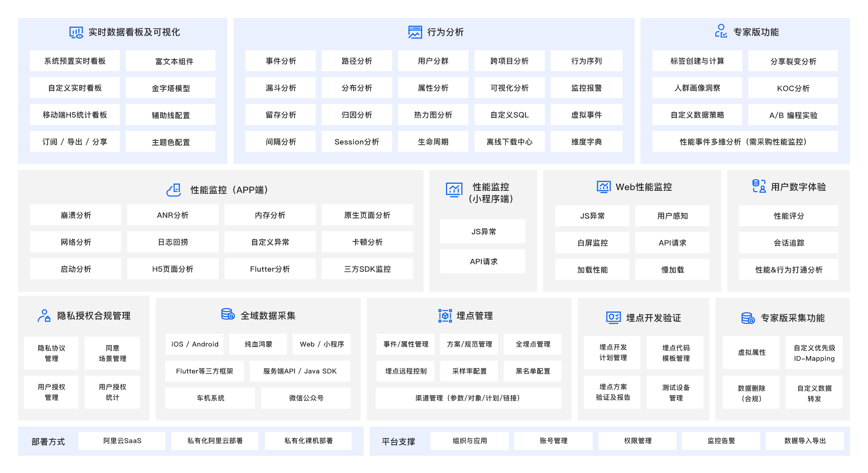Click 三方SDK监控
This screenshot has width=868, height=473.
point(367,269)
